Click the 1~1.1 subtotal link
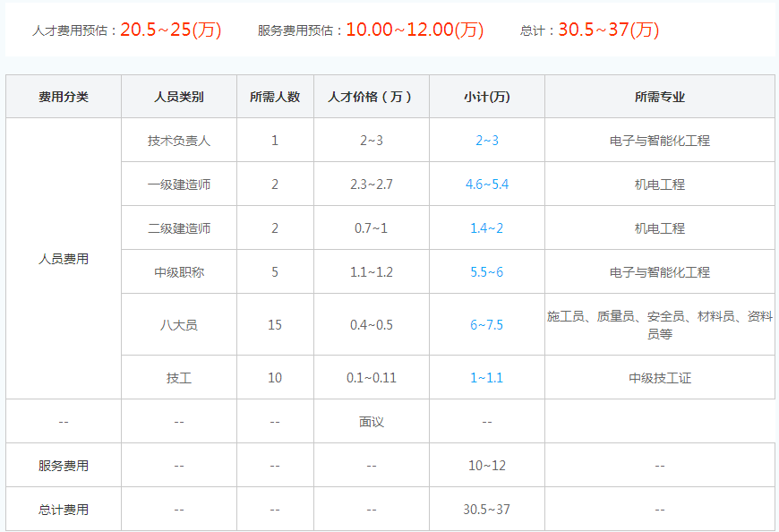779x532 pixels. click(x=487, y=378)
